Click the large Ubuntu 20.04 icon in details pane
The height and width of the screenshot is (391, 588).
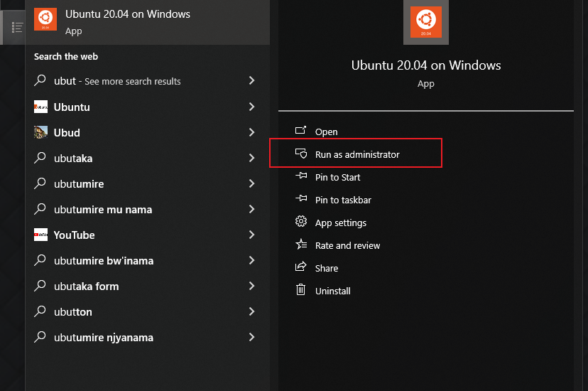[x=426, y=22]
